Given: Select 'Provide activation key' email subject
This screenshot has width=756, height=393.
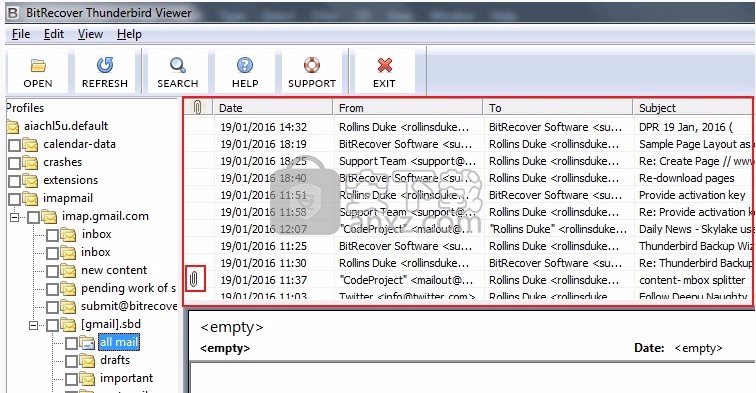Looking at the screenshot, I should pyautogui.click(x=692, y=195).
